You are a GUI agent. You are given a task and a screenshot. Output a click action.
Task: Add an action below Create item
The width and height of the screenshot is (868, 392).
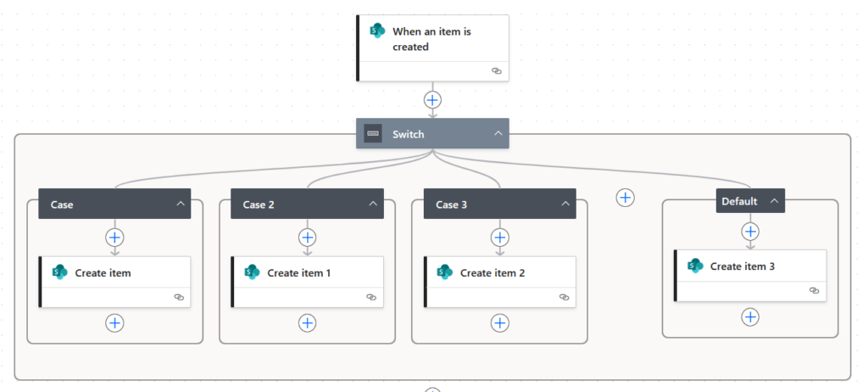[114, 322]
